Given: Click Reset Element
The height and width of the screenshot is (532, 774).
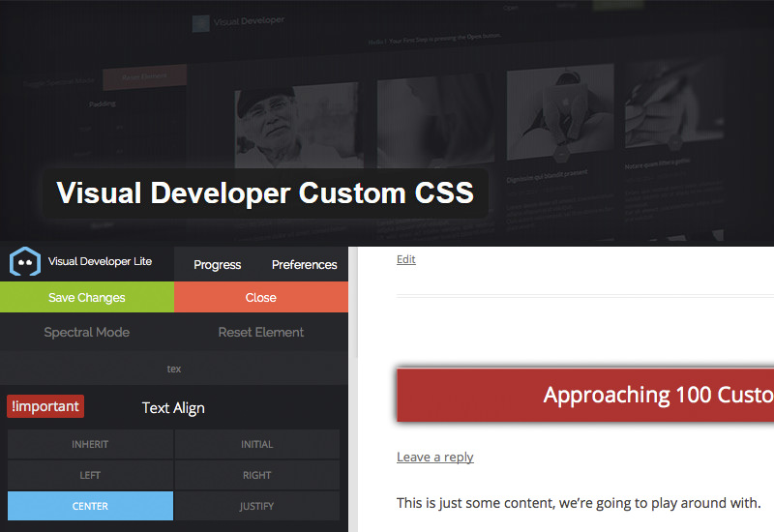Looking at the screenshot, I should (261, 332).
